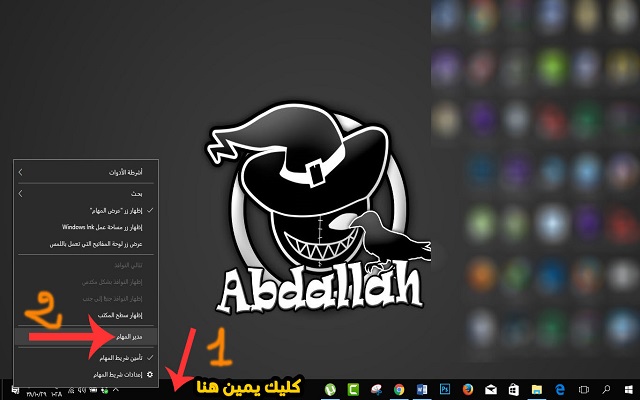640x400 pixels.
Task: Open uTorrent from the taskbar
Action: point(329,389)
